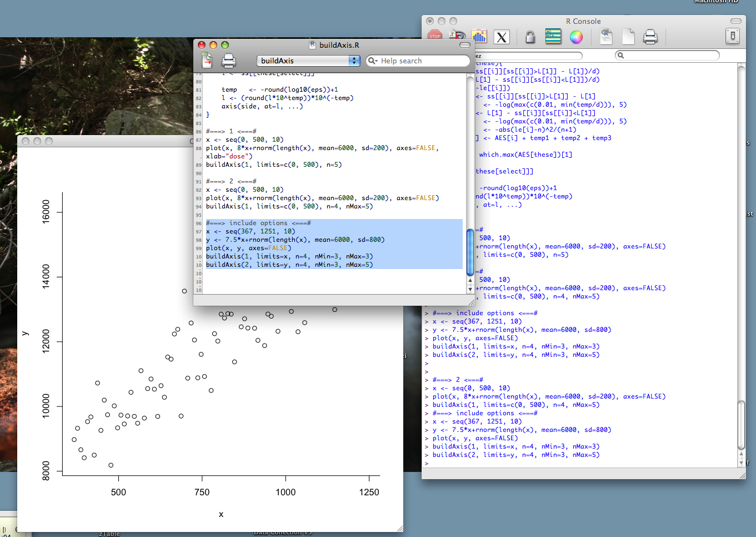Click console line 'which.max(AES[these])[1]'
Image resolution: width=756 pixels, height=537 pixels.
tap(525, 155)
